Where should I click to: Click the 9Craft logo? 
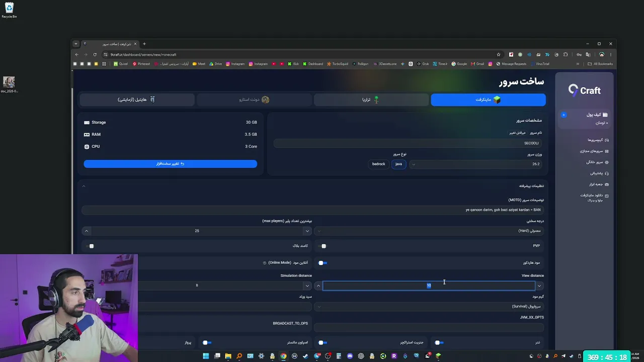tap(585, 90)
